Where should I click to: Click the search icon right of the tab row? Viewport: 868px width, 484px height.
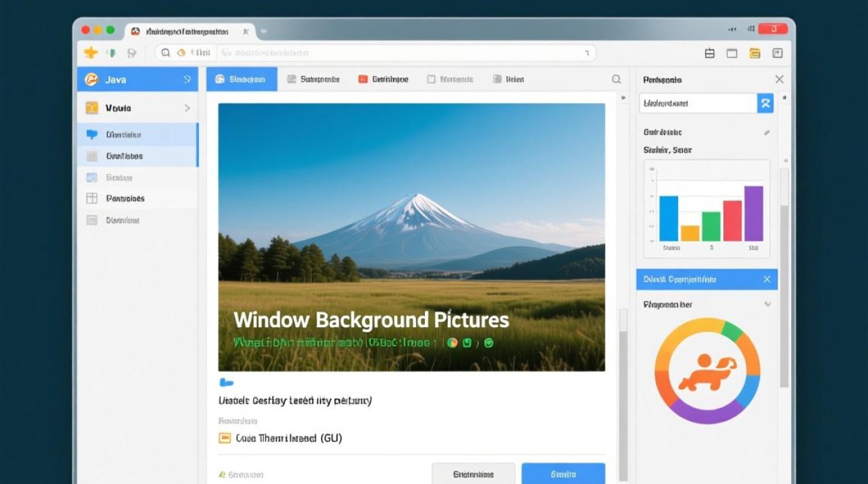[616, 79]
